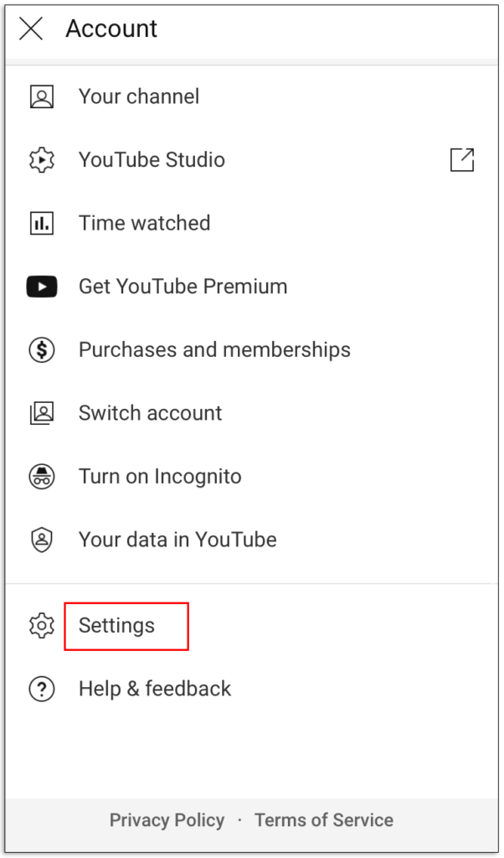Click the Switch account icon
The image size is (504, 858).
(42, 413)
